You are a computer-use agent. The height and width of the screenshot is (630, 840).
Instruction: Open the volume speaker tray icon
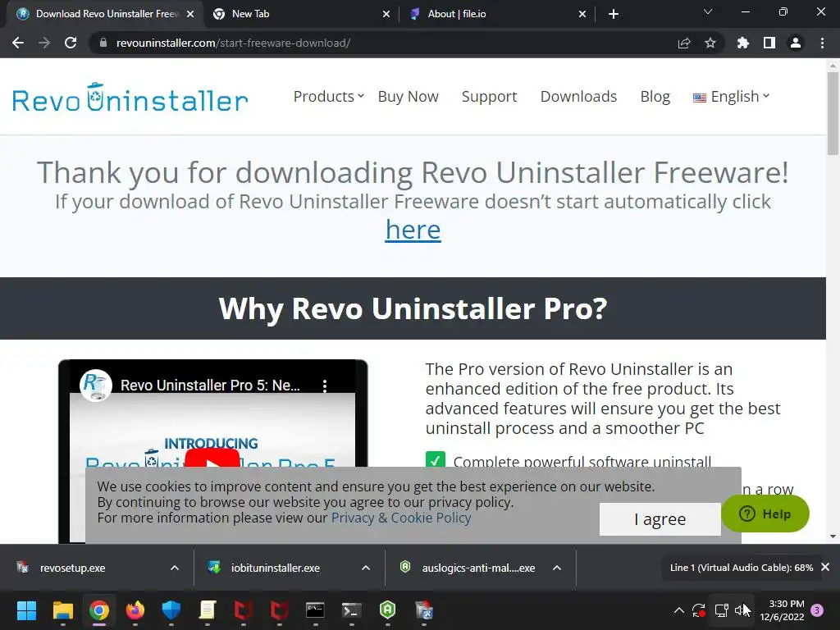pyautogui.click(x=740, y=610)
